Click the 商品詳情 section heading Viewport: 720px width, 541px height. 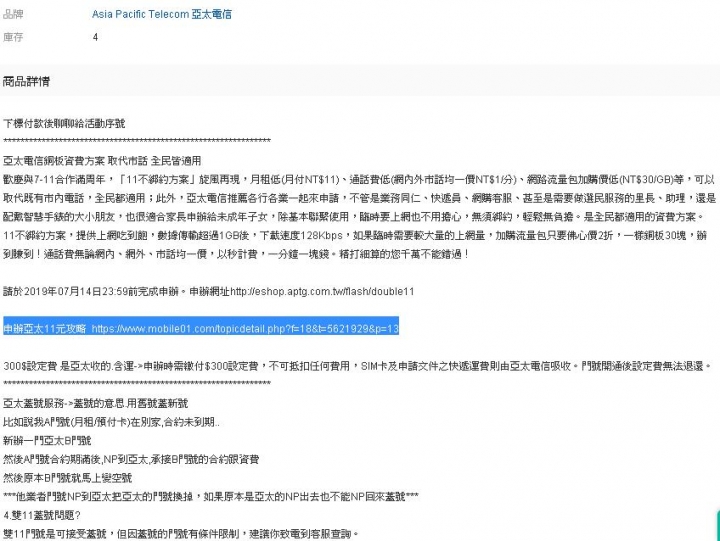pyautogui.click(x=26, y=82)
